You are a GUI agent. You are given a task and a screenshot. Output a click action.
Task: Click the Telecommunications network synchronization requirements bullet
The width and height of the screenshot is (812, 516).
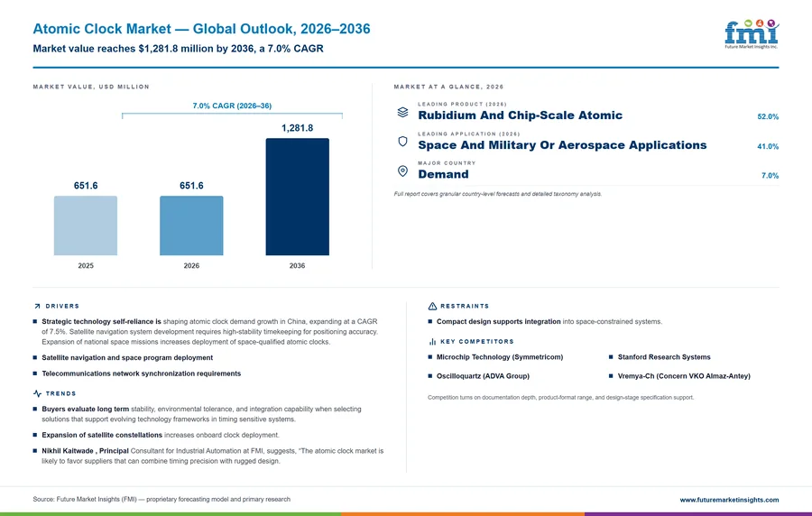coord(142,373)
